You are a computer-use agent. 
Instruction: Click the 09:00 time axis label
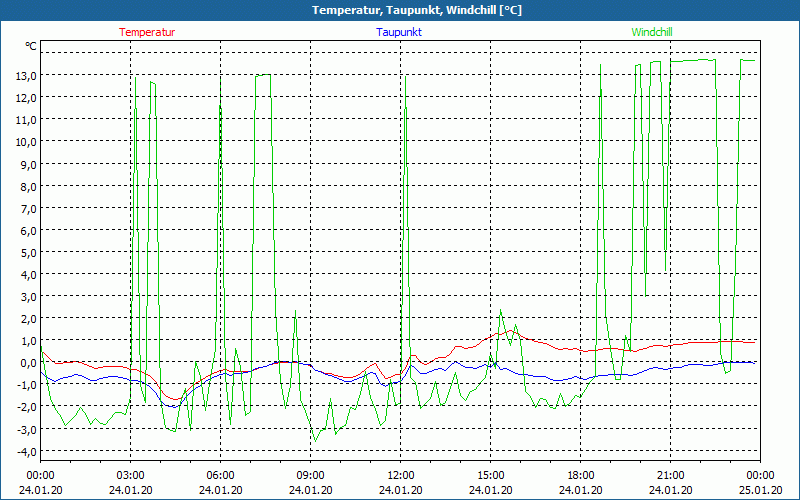point(310,476)
